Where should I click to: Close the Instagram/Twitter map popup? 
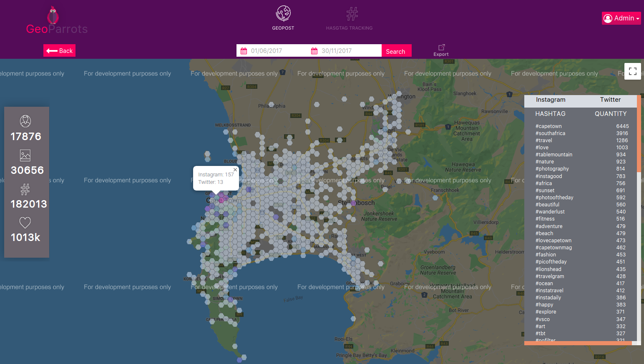click(x=235, y=170)
